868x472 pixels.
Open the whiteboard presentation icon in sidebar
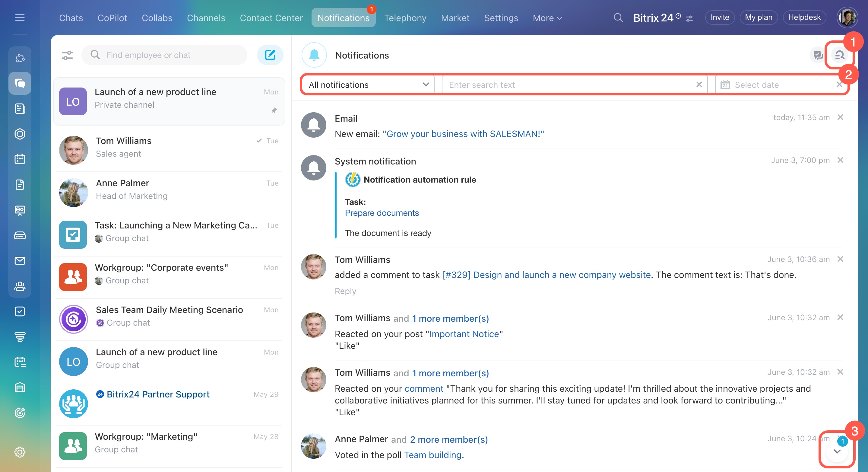(x=20, y=210)
